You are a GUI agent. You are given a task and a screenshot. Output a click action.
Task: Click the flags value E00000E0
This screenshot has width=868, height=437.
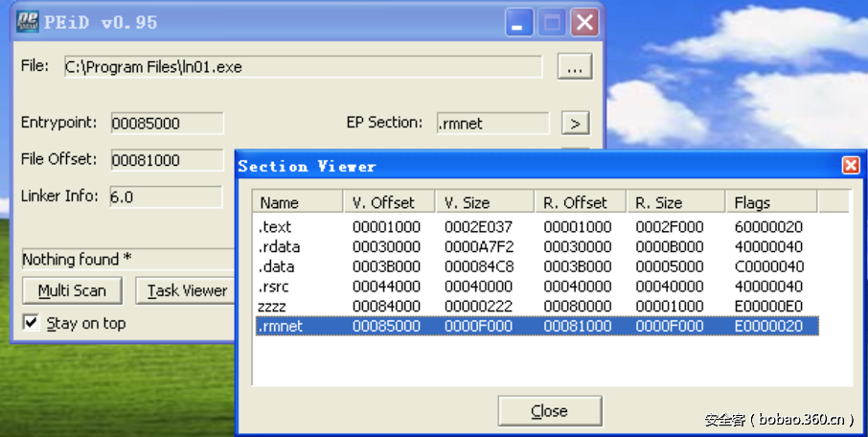(768, 307)
